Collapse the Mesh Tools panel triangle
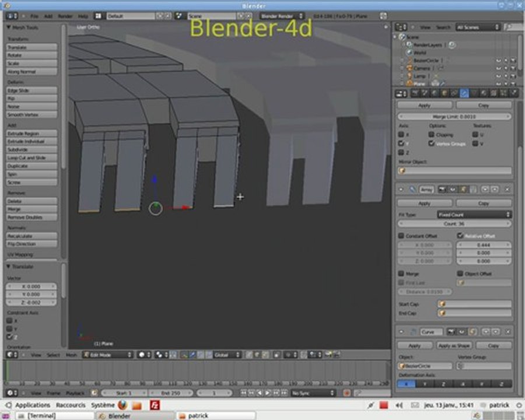Screen dimensions: 525x420 (x=9, y=27)
